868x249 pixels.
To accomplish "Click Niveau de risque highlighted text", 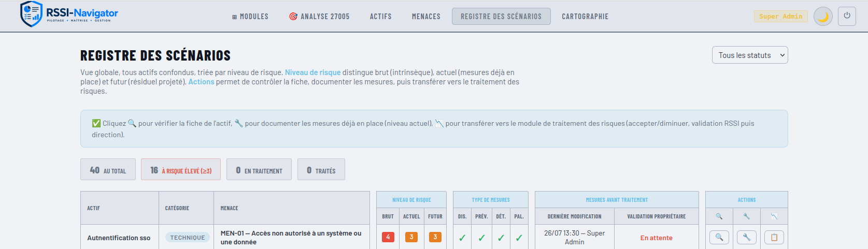I will pyautogui.click(x=313, y=72).
